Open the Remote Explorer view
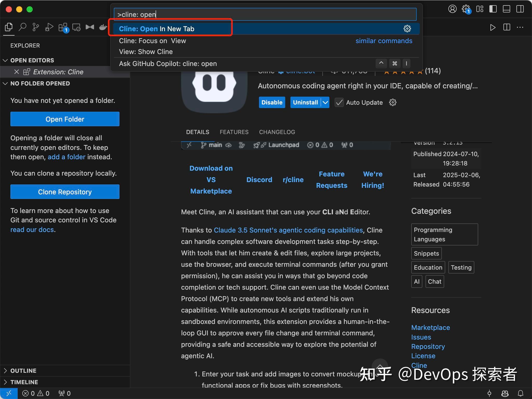 click(76, 27)
